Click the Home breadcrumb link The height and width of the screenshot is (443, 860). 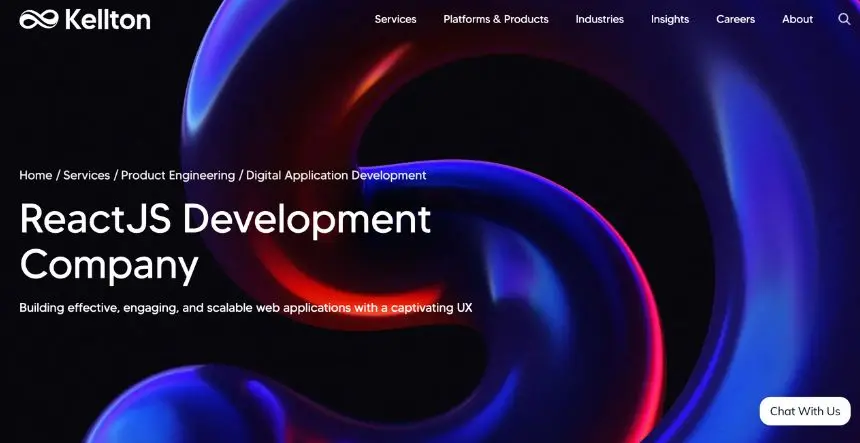coord(36,175)
